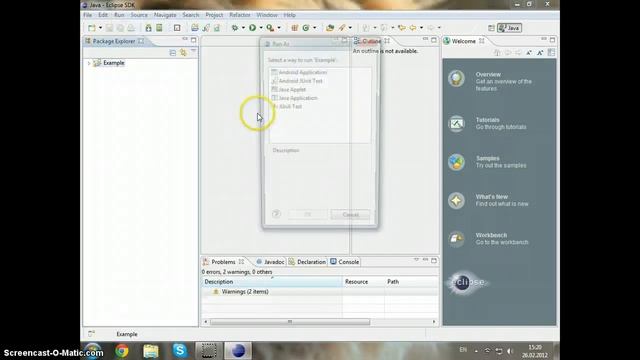Click the Customize Page icon in Welcome
Image resolution: width=640 pixels, height=360 pixels.
coord(551,53)
